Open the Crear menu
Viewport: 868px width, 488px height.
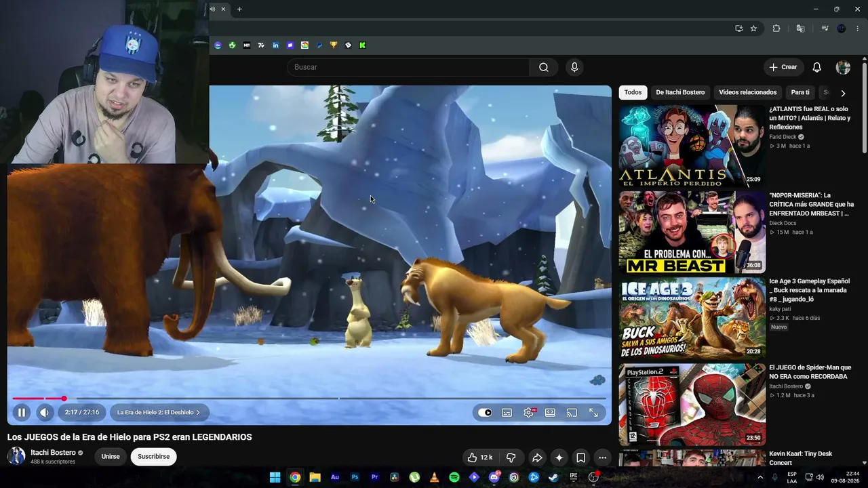pos(783,67)
